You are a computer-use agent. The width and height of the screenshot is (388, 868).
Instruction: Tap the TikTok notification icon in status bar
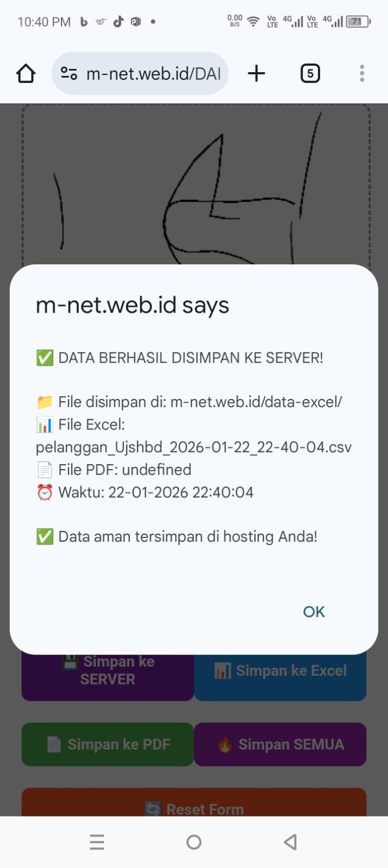[118, 22]
